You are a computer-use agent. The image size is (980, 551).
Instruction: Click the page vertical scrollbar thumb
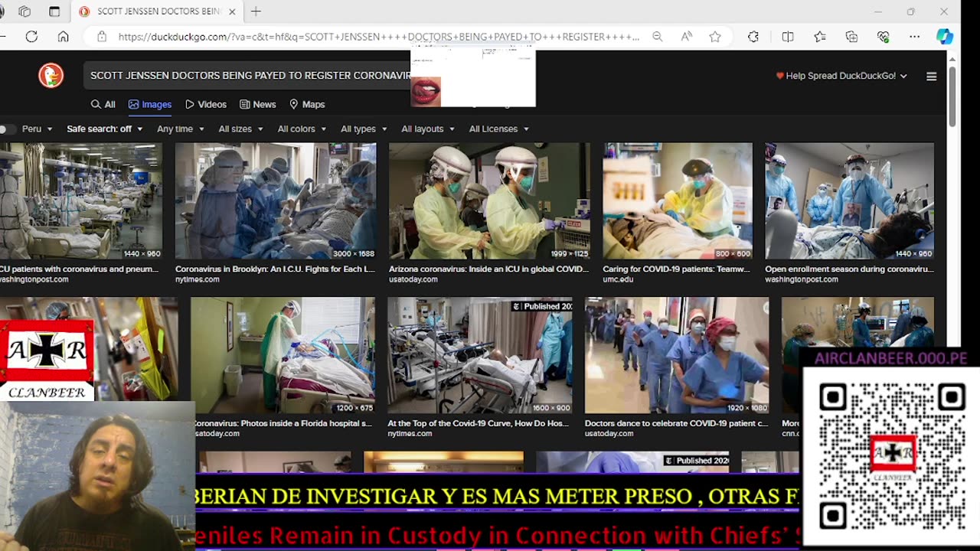point(952,97)
